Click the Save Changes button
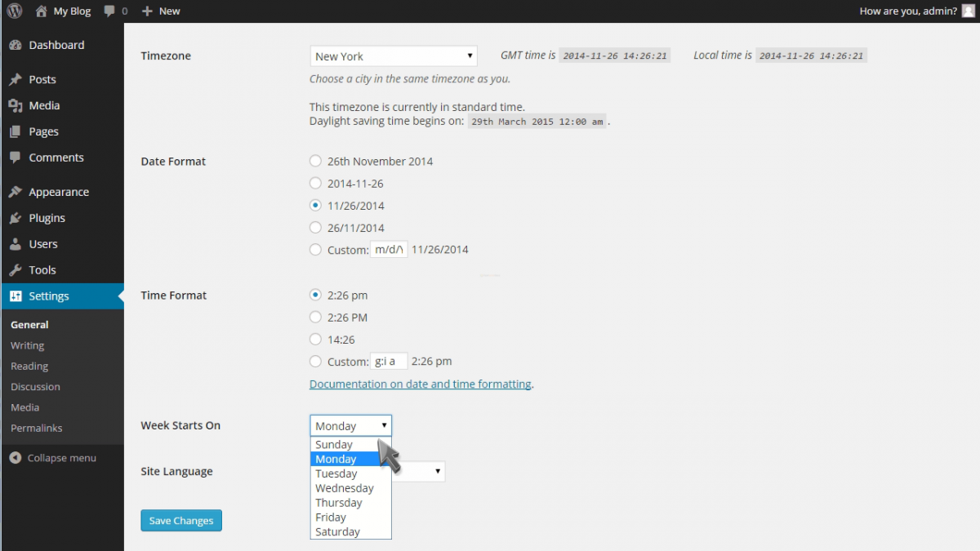This screenshot has height=551, width=980. coord(180,520)
